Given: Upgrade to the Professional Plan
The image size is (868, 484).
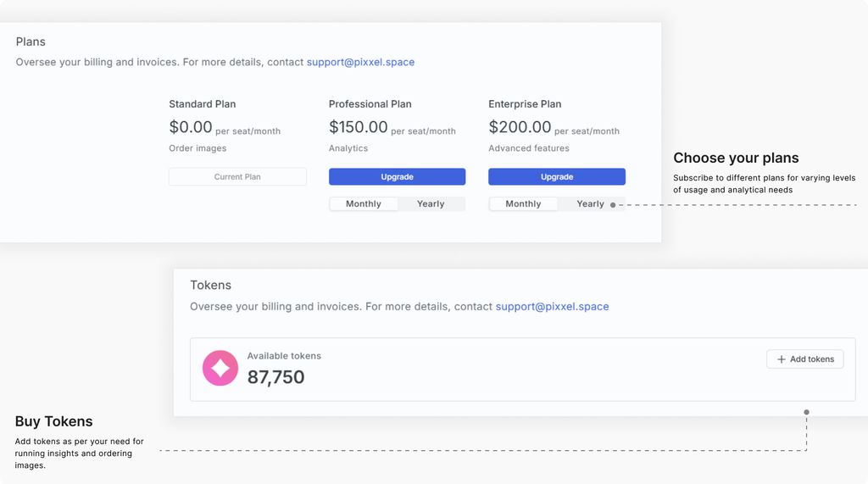Looking at the screenshot, I should tap(397, 176).
